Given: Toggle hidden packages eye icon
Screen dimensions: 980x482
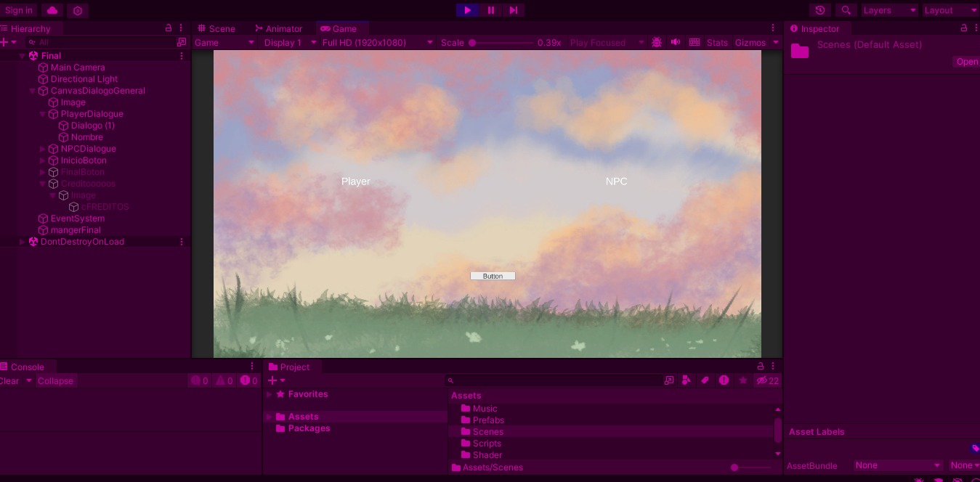Looking at the screenshot, I should click(x=767, y=380).
